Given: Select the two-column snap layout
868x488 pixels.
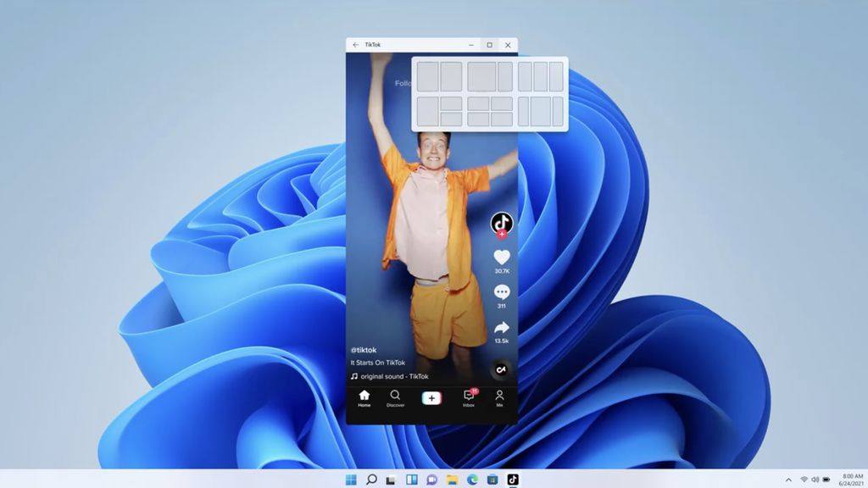Looking at the screenshot, I should [438, 76].
